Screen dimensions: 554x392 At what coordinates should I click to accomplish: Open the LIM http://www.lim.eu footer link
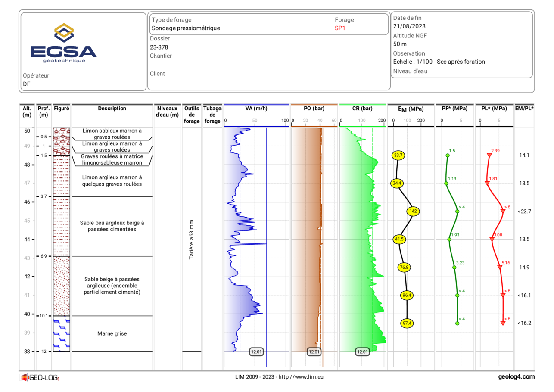point(279,377)
